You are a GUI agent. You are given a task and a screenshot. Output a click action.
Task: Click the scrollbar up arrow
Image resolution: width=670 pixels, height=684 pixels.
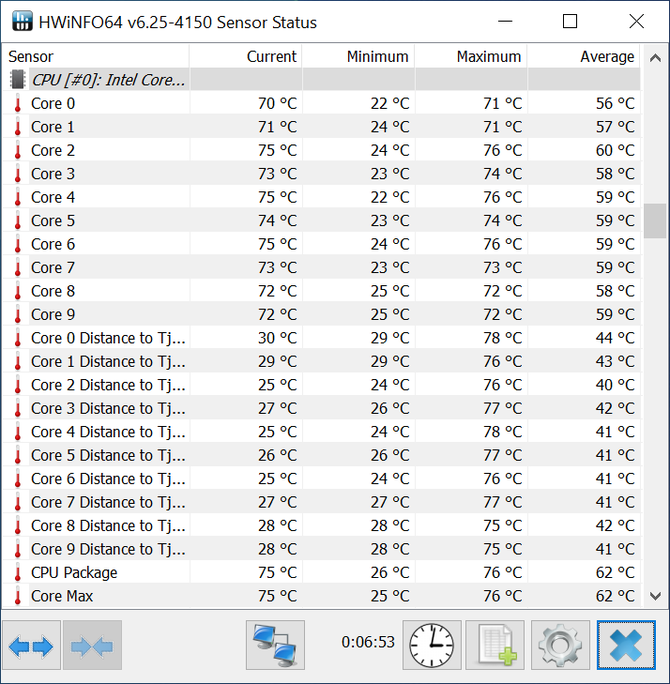tap(655, 58)
